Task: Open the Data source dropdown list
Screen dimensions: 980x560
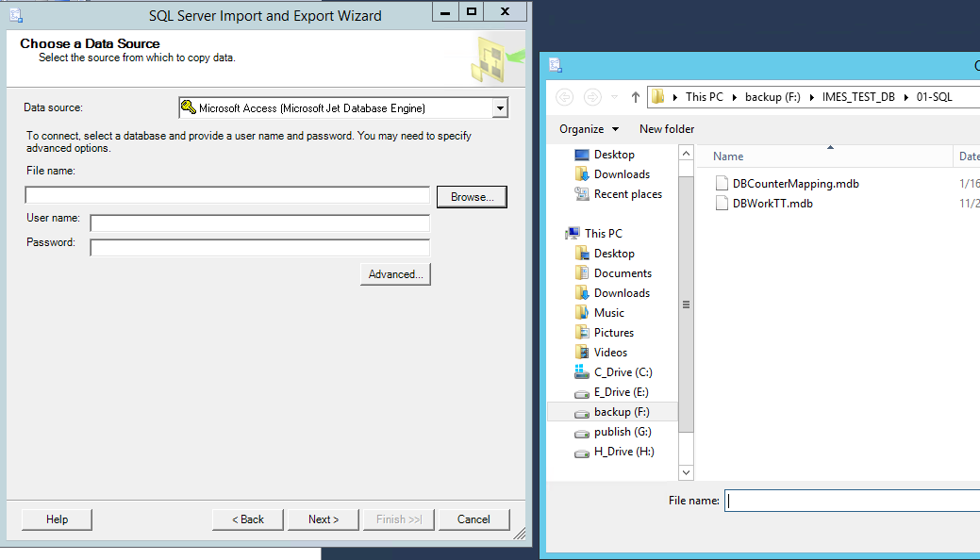Action: click(x=500, y=108)
